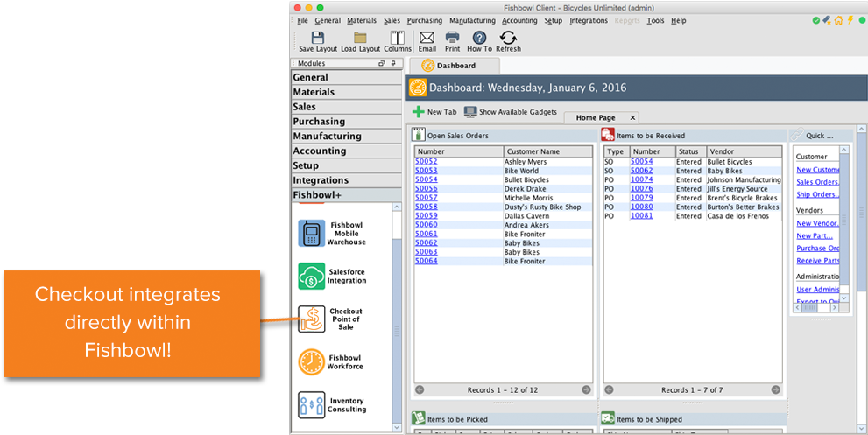
Task: Click down arrow of modules list scrollbar
Action: point(397,428)
